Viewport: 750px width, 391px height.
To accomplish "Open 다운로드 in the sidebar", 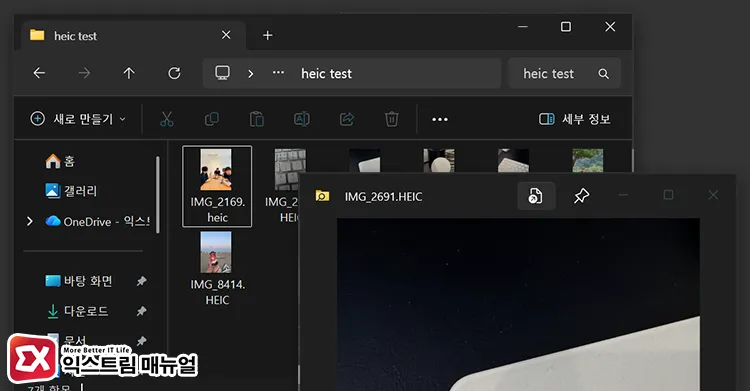I will tap(77, 311).
